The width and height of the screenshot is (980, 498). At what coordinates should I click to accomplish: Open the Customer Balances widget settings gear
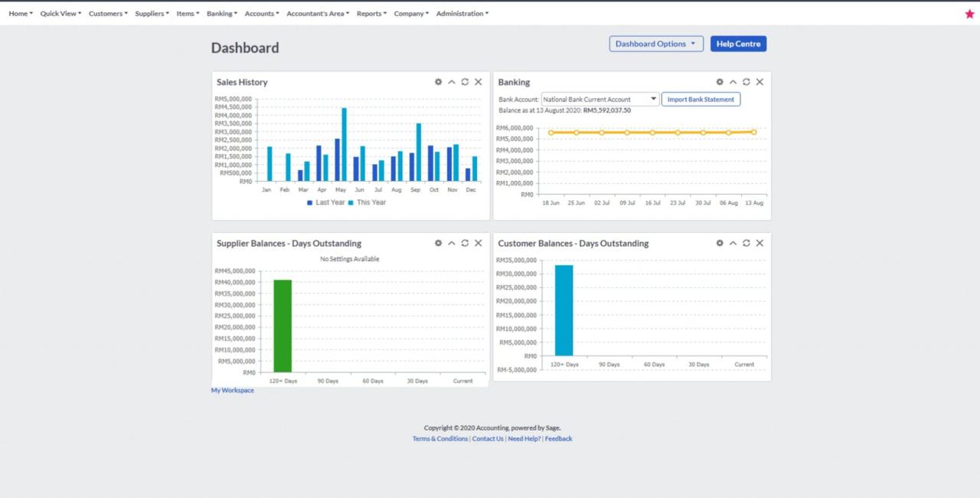719,243
